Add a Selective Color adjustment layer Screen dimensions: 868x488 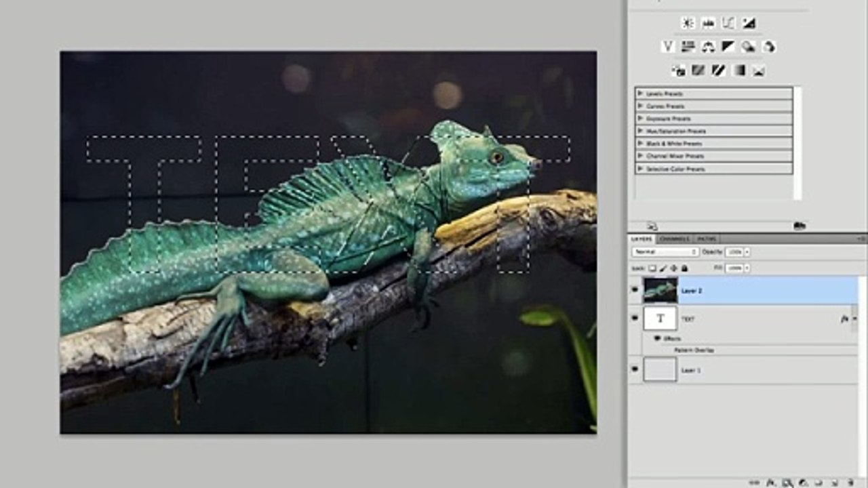point(759,70)
